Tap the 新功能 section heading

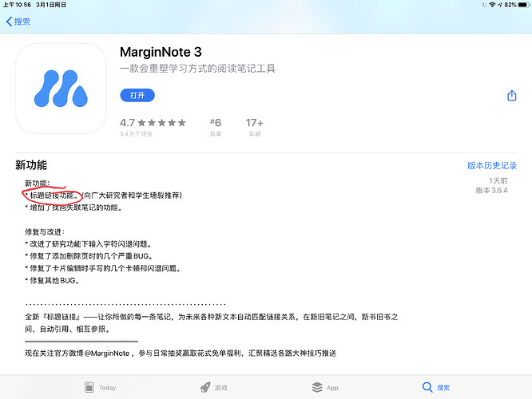[x=31, y=165]
